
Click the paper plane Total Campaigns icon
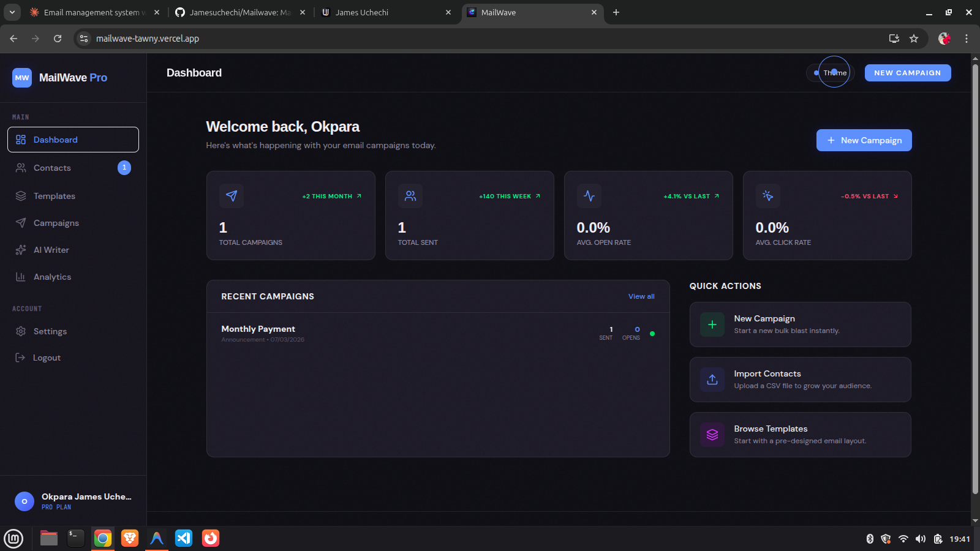point(232,196)
